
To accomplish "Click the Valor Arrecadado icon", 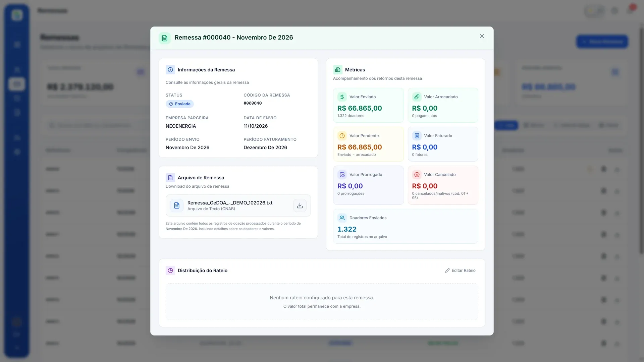I will pos(417,97).
